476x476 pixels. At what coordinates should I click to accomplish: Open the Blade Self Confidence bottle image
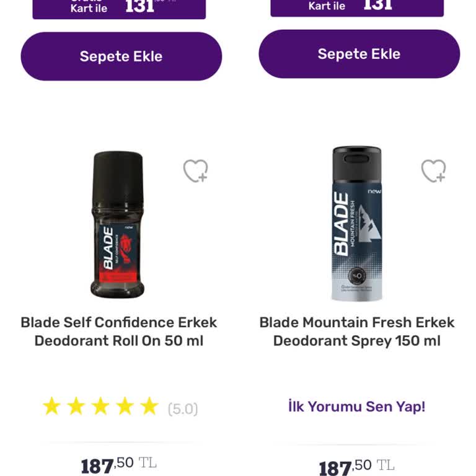tap(118, 225)
